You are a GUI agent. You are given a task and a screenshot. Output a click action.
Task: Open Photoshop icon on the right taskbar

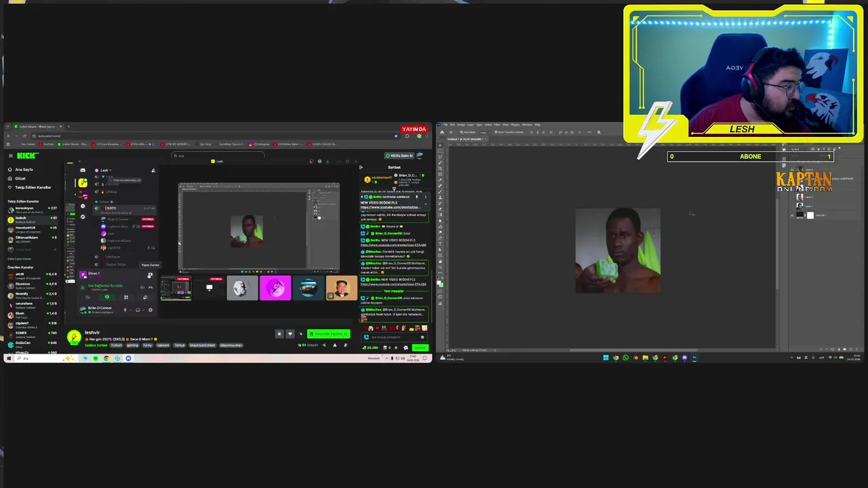pos(694,358)
